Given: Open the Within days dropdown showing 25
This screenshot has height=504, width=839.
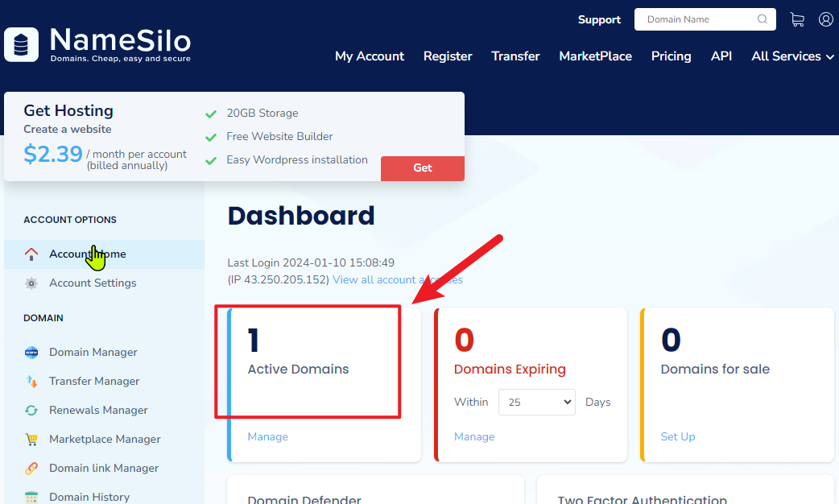Looking at the screenshot, I should pos(537,403).
